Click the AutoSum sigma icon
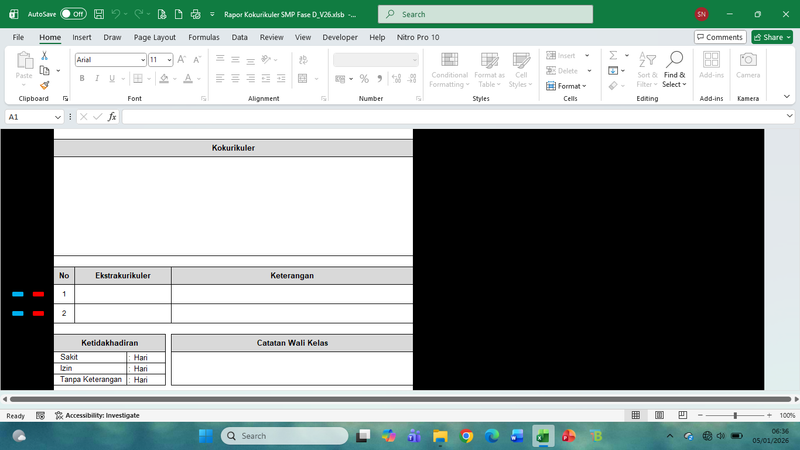 (613, 56)
